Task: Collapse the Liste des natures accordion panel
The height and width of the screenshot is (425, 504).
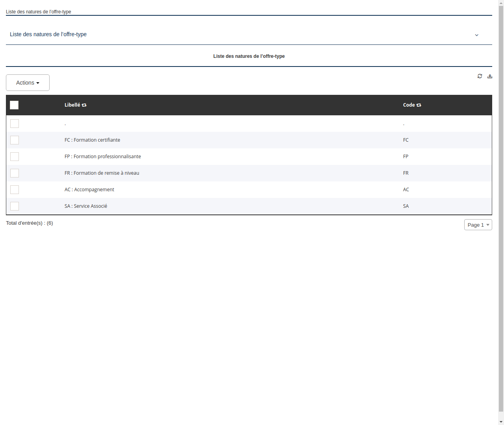Action: 476,35
